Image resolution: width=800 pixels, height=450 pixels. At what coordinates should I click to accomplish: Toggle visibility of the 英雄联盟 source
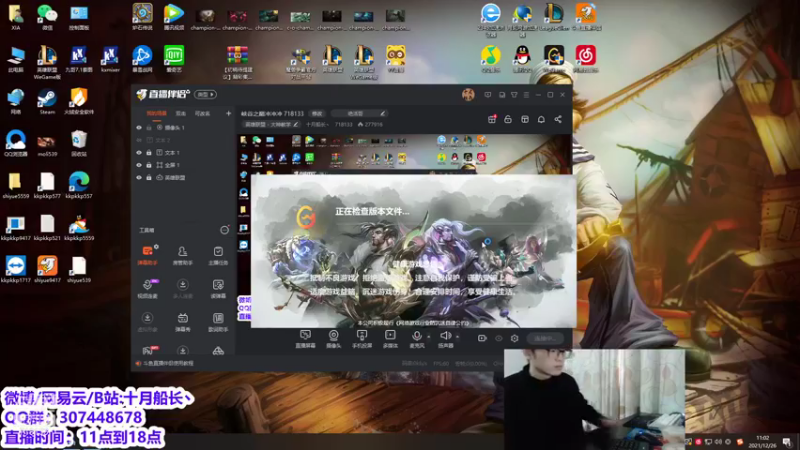pyautogui.click(x=139, y=178)
